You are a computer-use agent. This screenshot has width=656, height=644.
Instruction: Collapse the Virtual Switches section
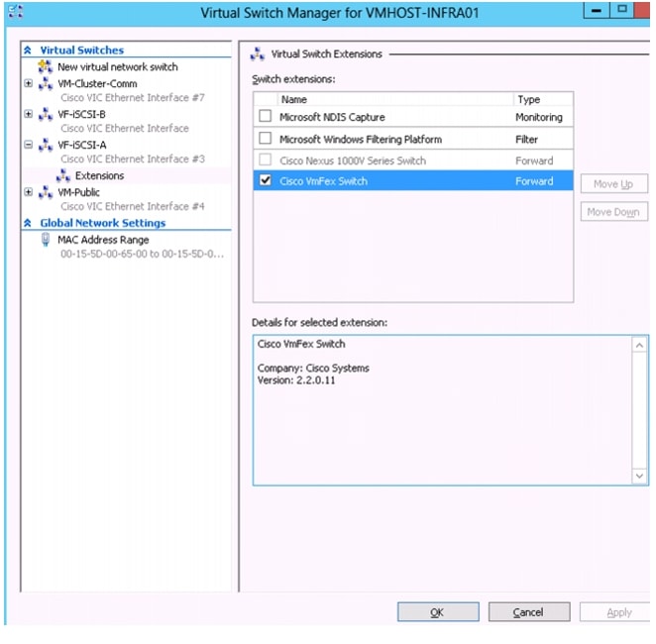(x=28, y=51)
